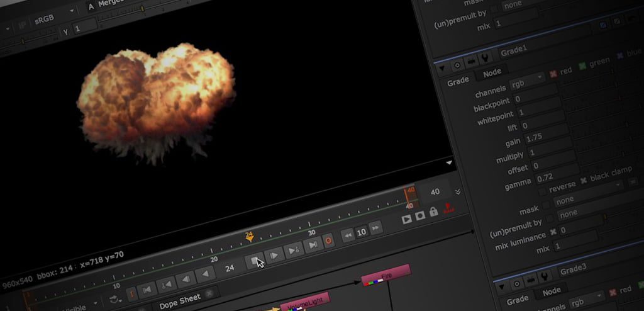
Task: Skip backward by 10 frames
Action: point(348,235)
